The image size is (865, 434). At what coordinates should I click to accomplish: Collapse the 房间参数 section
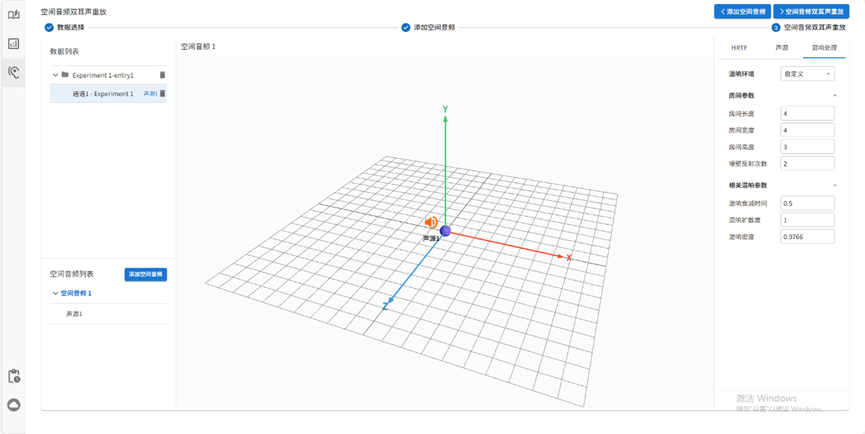[x=835, y=95]
